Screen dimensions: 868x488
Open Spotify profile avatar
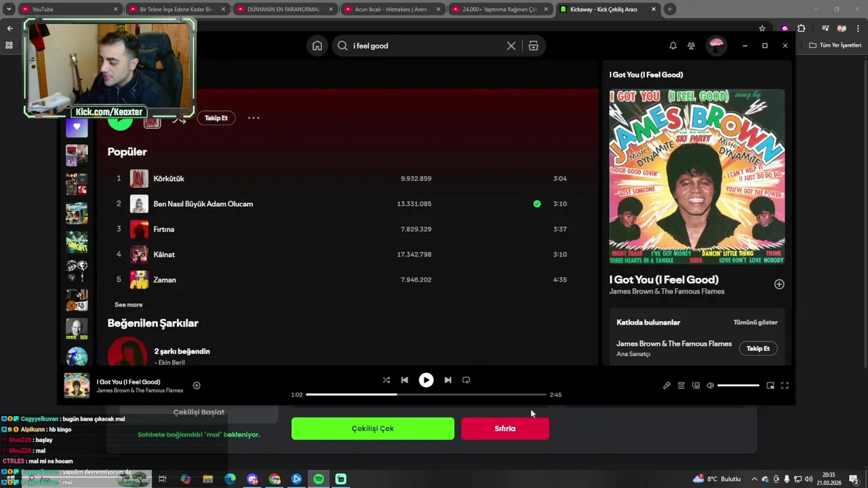point(716,45)
